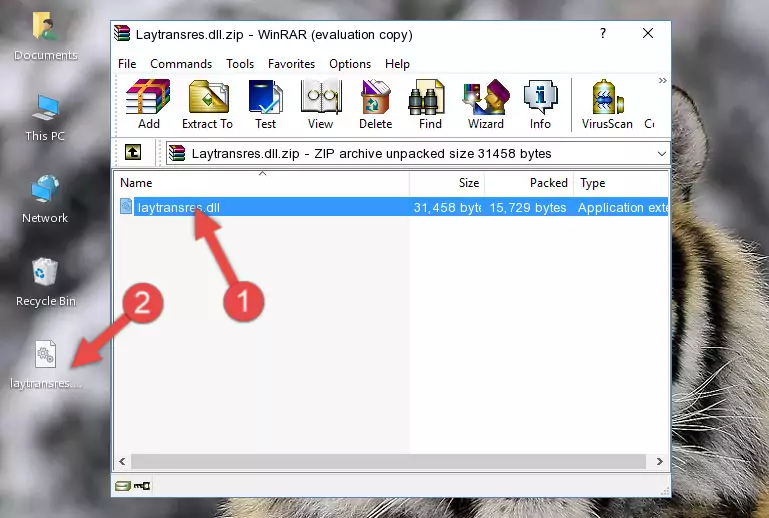Viewport: 769px width, 518px height.
Task: Select the Documents desktop icon
Action: (45, 36)
